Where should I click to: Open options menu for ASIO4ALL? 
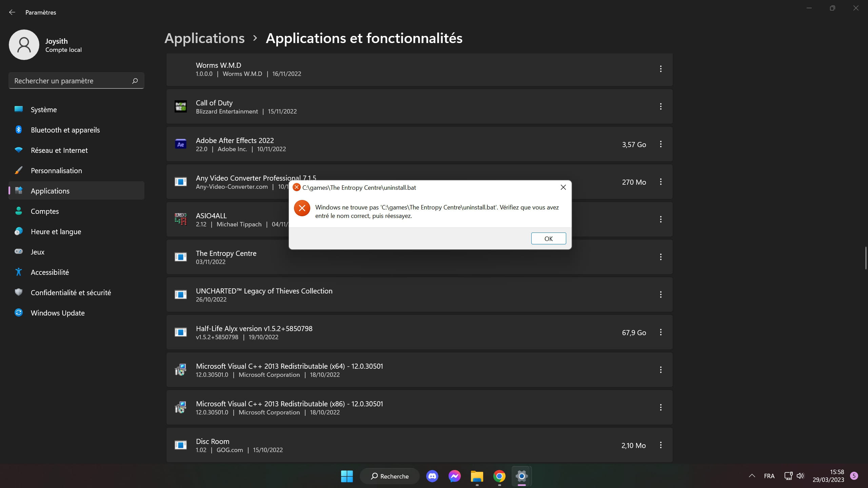[660, 219]
